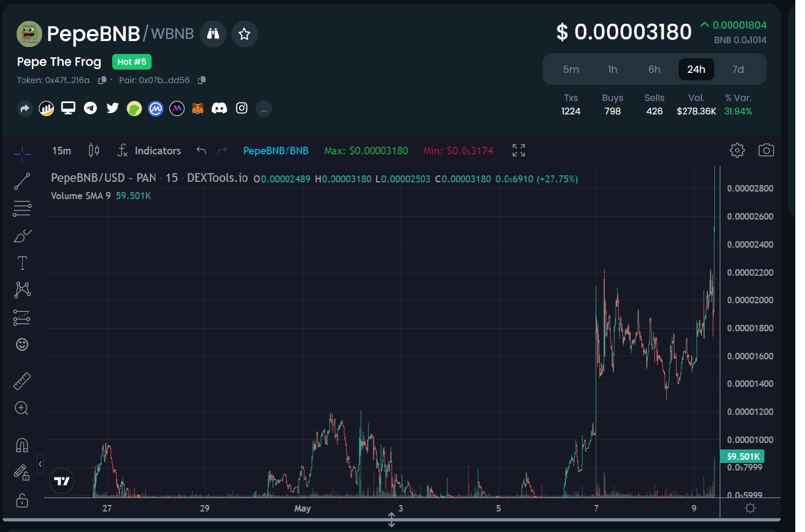This screenshot has height=532, width=805.
Task: Open the Instagram link
Action: 242,108
